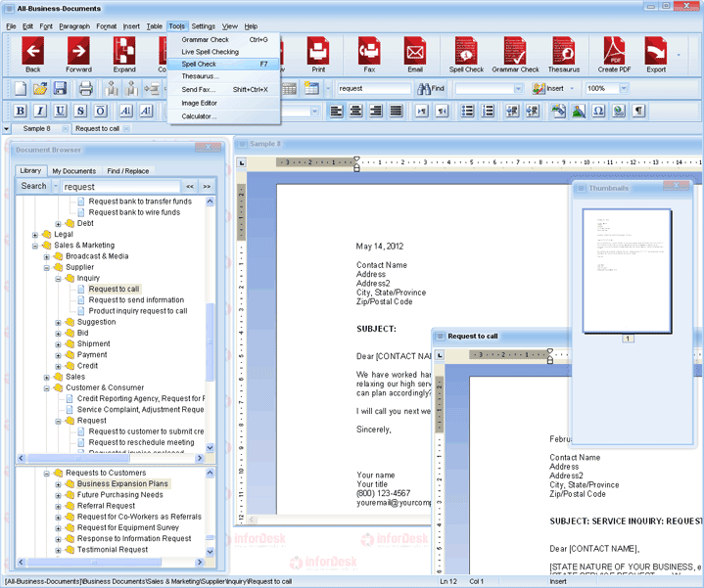Viewport: 704px width, 588px height.
Task: Open Product inquiry request to call
Action: (138, 311)
